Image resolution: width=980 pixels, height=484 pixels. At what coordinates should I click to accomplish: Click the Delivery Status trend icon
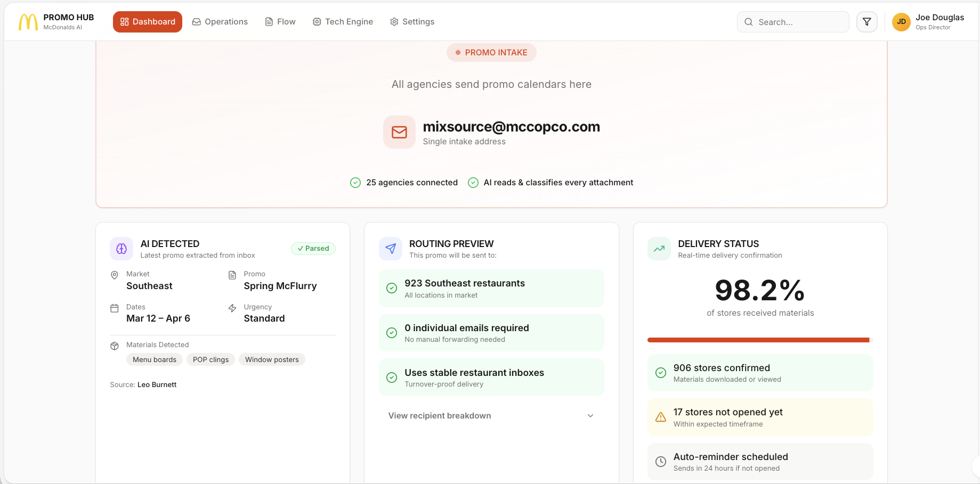659,249
